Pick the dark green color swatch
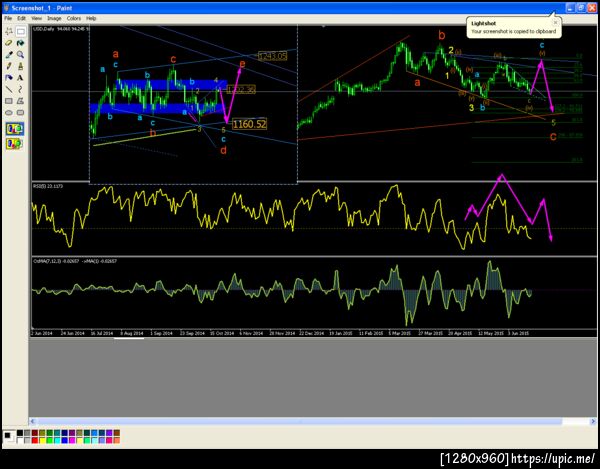Image resolution: width=600 pixels, height=469 pixels. point(50,433)
